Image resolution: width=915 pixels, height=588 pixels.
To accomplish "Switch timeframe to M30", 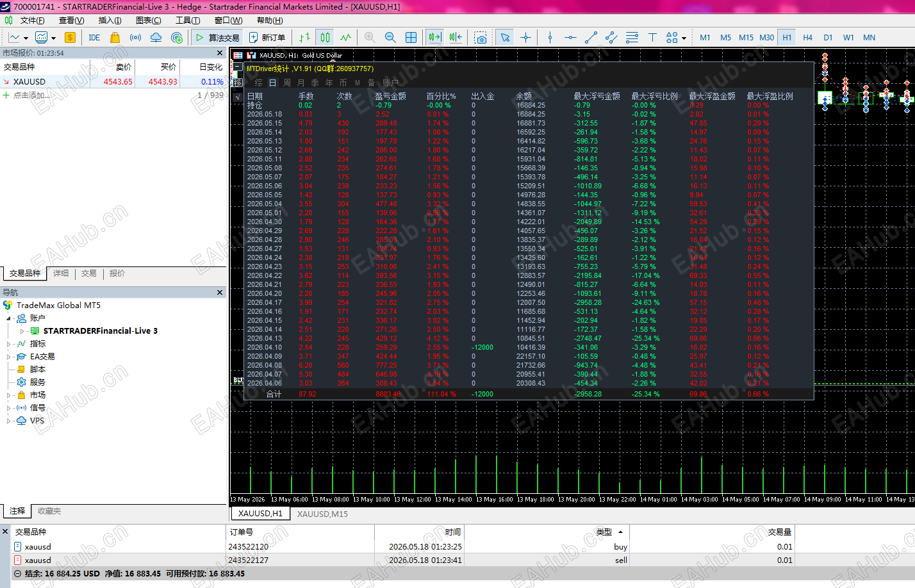I will tap(766, 38).
